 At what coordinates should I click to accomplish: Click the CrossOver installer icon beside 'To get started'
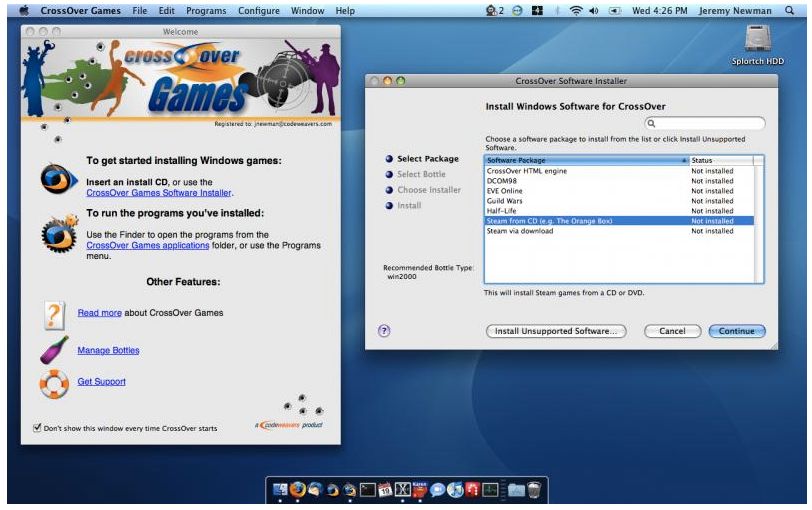tap(59, 180)
